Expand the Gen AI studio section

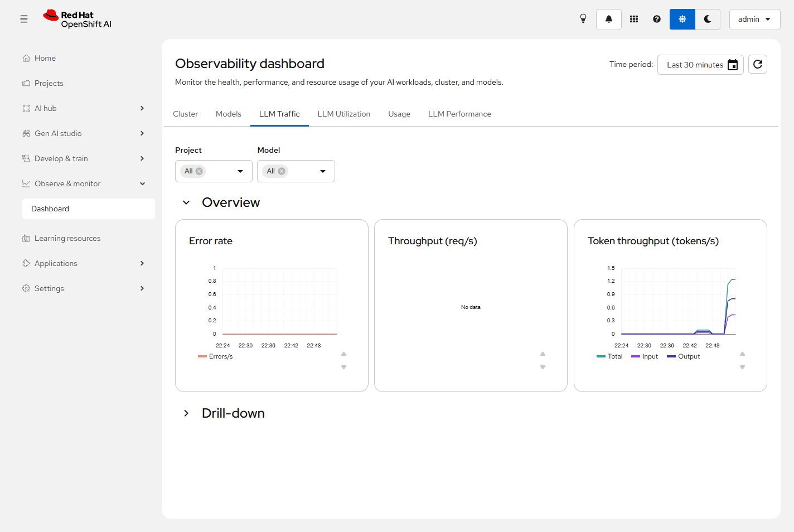coord(89,133)
